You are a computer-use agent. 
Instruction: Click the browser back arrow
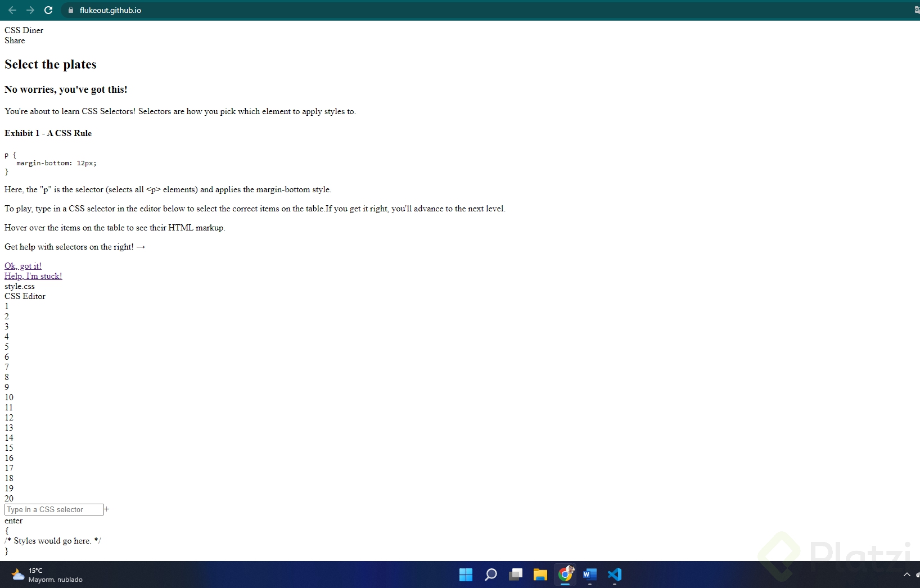pyautogui.click(x=12, y=10)
